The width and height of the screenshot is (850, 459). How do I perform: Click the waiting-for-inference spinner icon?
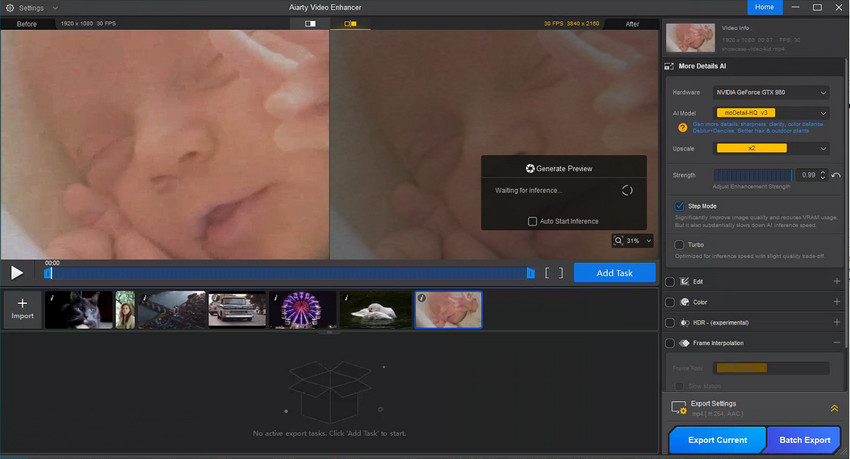pyautogui.click(x=627, y=190)
